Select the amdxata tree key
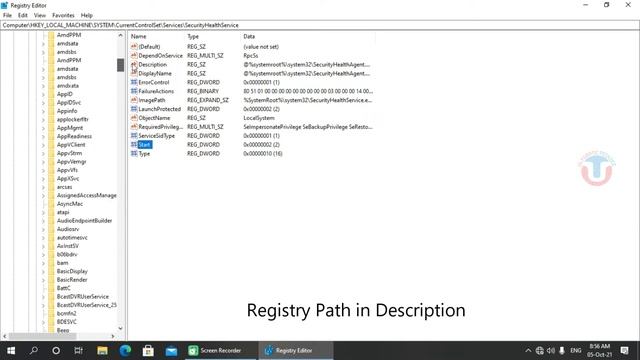Viewport: 640px width, 360px height. point(68,86)
